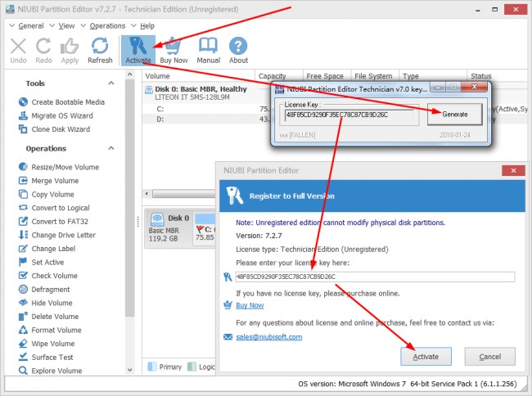
Task: Select the D: volume row
Action: point(206,119)
